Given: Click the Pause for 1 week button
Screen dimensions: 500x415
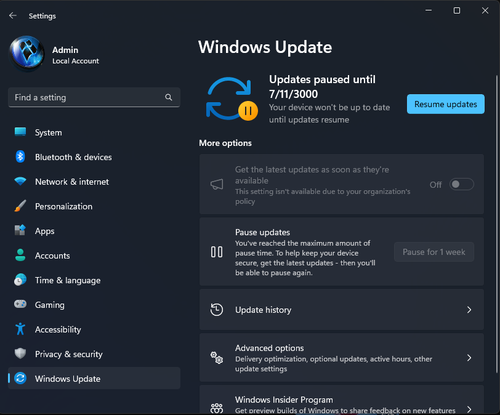Looking at the screenshot, I should click(x=434, y=252).
